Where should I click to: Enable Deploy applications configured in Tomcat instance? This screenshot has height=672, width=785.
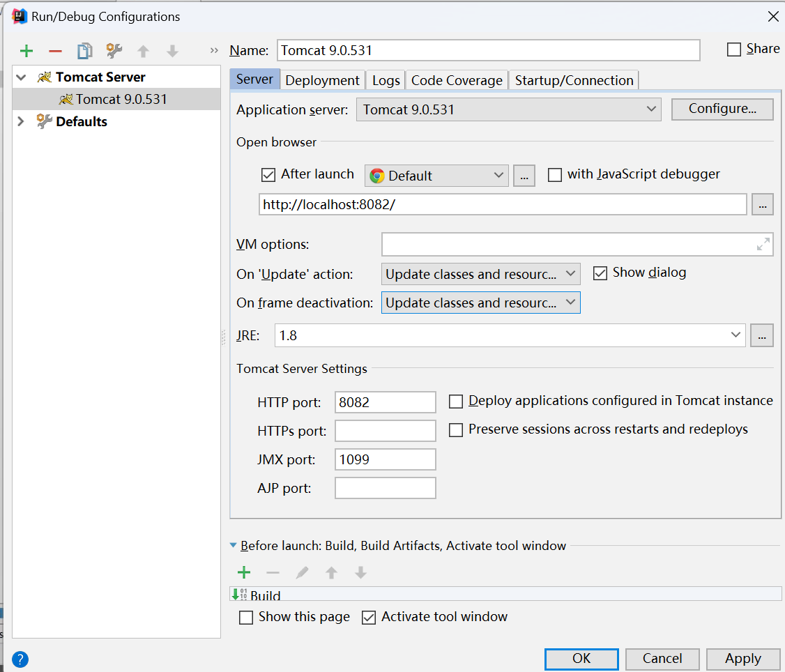(455, 402)
